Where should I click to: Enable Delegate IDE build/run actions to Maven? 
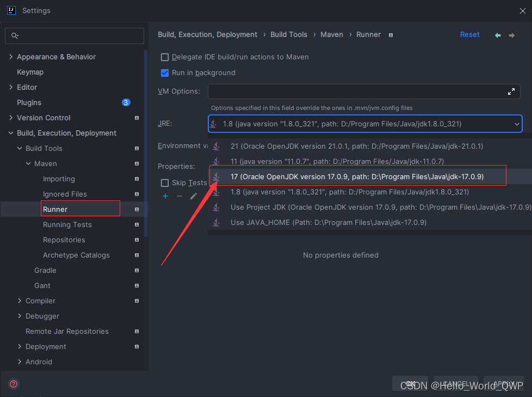point(165,57)
